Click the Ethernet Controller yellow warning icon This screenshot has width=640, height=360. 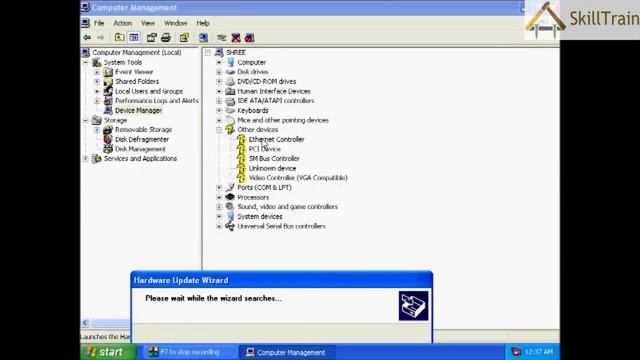241,139
